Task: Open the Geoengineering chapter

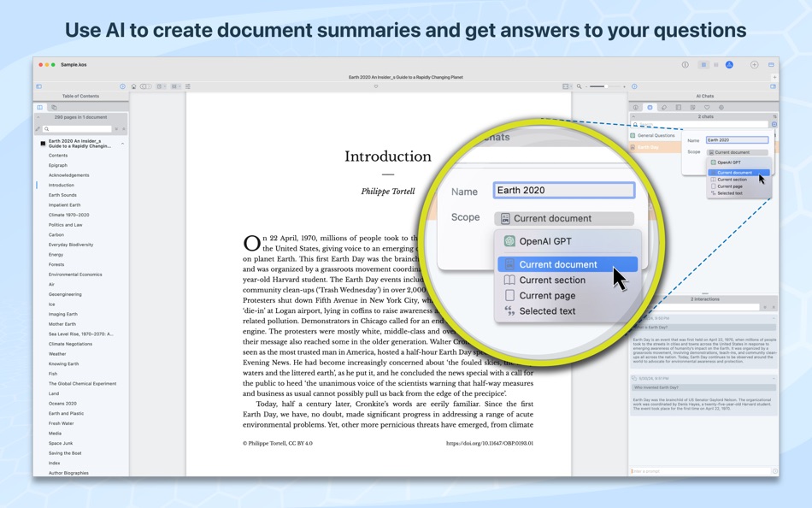Action: pos(65,294)
